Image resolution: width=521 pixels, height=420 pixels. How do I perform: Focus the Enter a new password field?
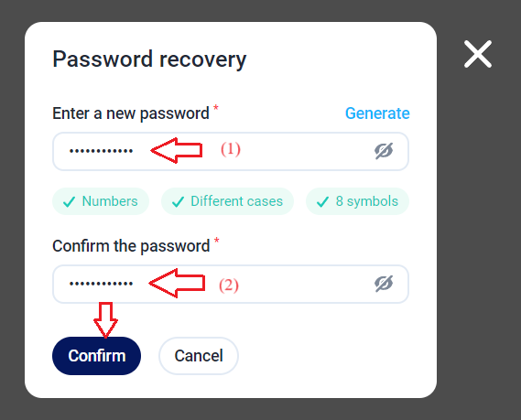click(231, 151)
